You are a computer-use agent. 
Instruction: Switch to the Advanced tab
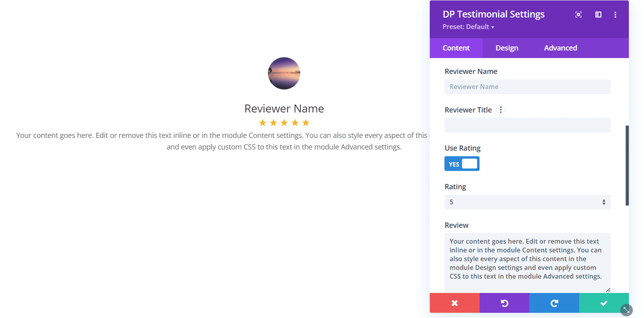tap(560, 48)
